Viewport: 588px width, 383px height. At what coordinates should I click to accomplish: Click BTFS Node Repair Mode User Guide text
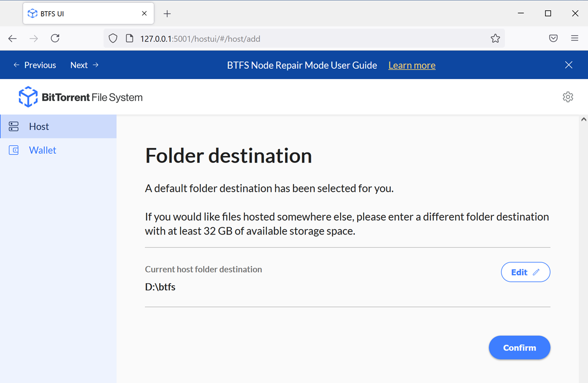click(x=302, y=65)
